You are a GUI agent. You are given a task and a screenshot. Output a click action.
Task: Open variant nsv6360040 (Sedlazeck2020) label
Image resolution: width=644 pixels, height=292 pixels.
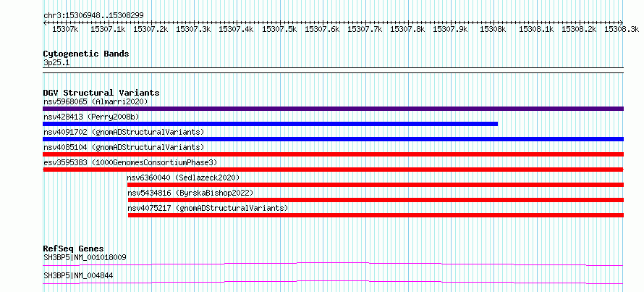coord(183,178)
